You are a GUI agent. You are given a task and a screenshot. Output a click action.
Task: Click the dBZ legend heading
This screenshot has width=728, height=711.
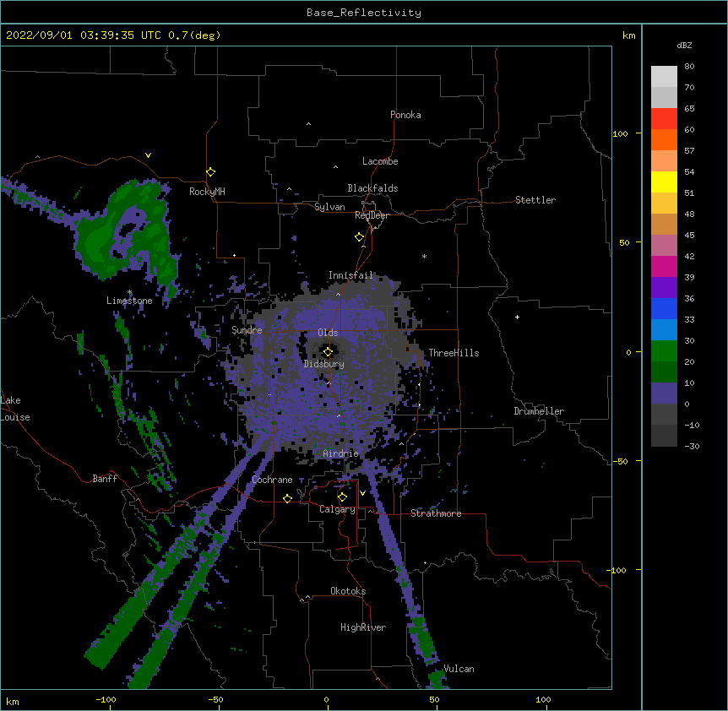684,45
